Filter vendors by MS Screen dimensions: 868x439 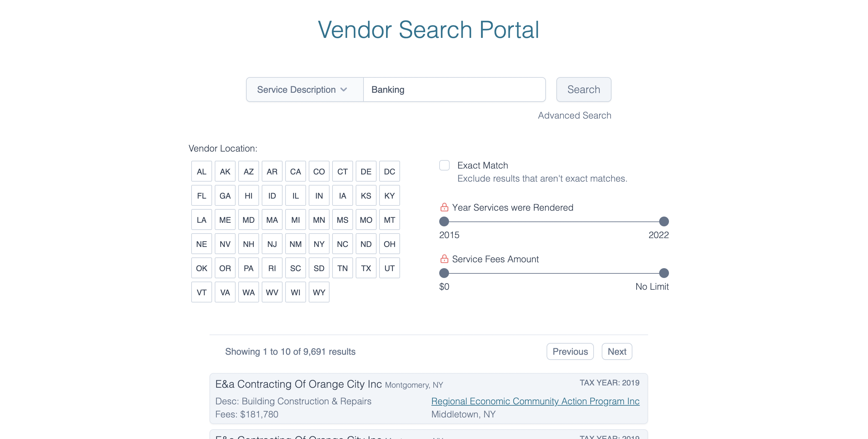click(342, 220)
